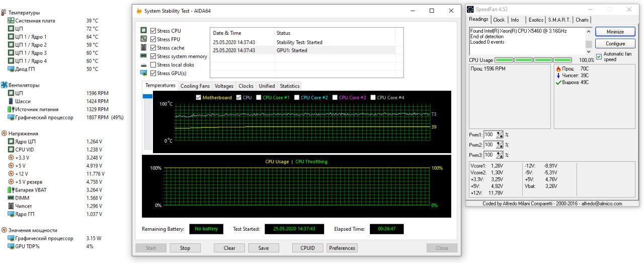Click the Stop button
The image size is (644, 263).
[x=185, y=248]
